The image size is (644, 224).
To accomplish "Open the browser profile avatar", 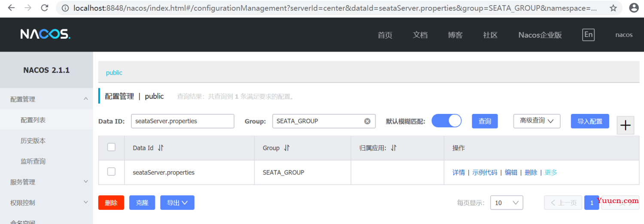I will (634, 8).
